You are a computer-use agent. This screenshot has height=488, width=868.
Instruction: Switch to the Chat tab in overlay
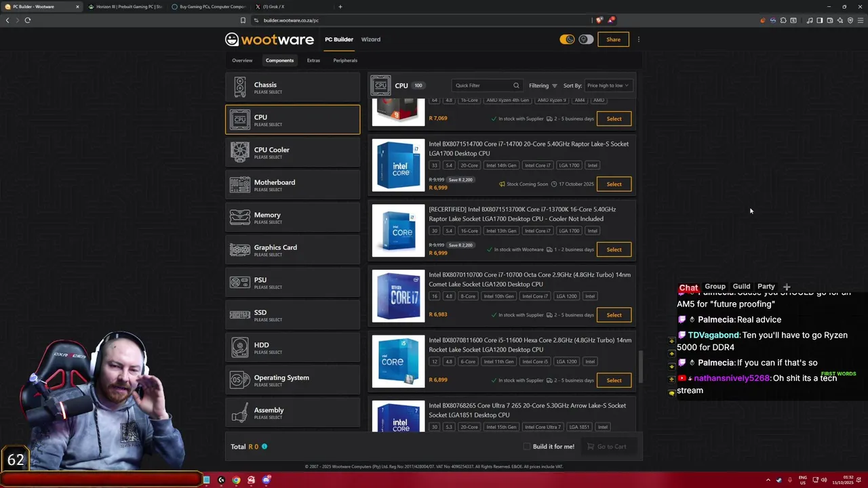(688, 287)
